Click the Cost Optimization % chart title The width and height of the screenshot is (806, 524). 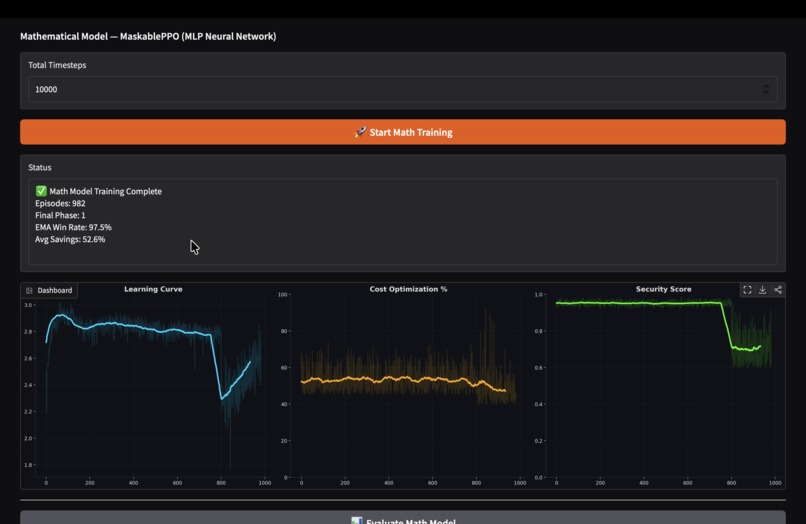(x=408, y=289)
